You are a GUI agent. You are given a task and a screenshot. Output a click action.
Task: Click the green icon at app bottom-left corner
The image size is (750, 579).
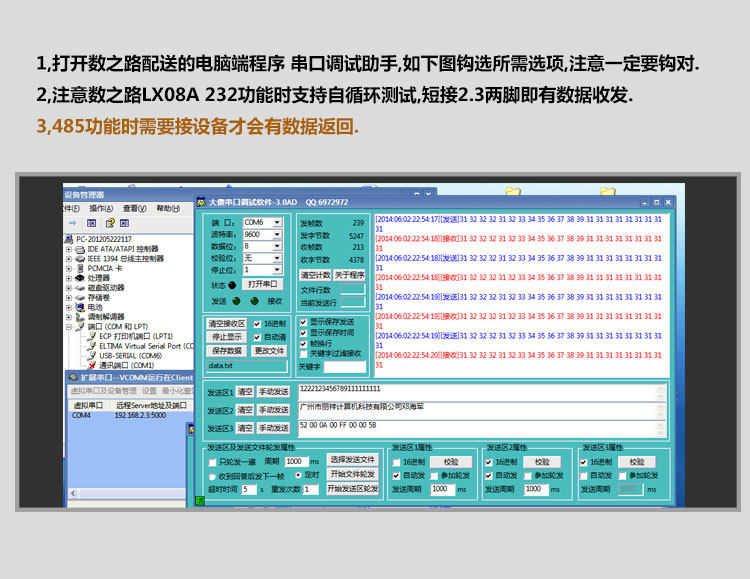(x=200, y=501)
